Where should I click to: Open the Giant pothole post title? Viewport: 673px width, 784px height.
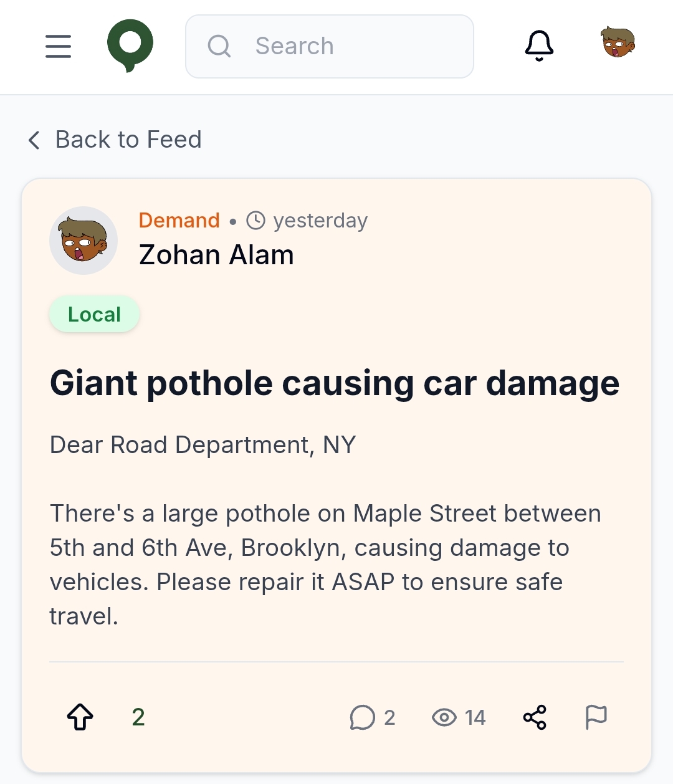pos(335,383)
